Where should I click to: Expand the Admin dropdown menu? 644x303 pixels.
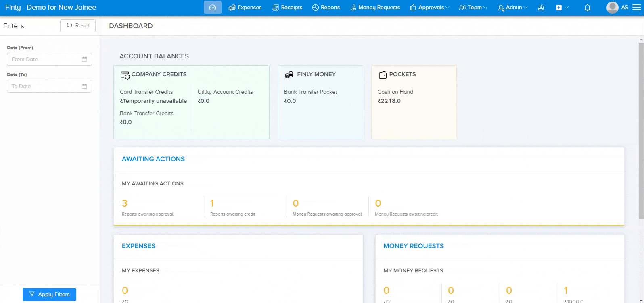pos(512,8)
